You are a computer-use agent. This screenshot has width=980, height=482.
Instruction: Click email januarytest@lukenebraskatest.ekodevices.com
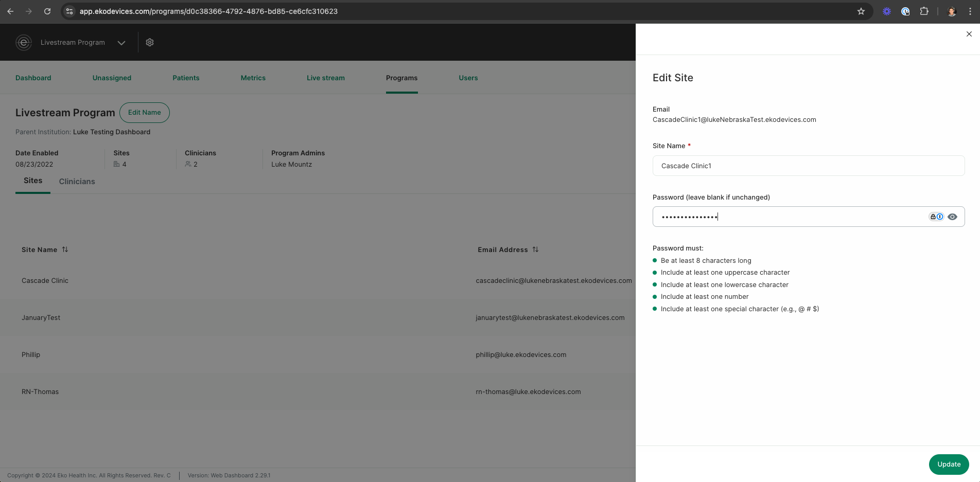click(x=550, y=317)
